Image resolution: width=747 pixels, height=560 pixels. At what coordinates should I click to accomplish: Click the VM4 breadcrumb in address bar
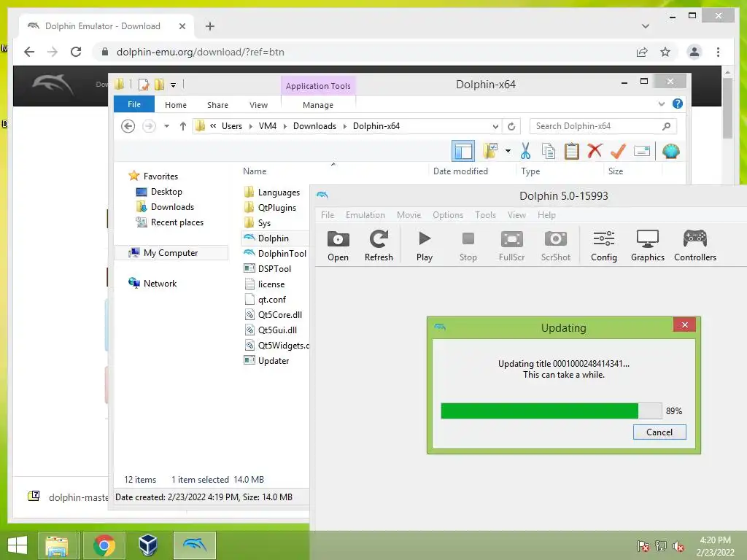click(x=267, y=126)
